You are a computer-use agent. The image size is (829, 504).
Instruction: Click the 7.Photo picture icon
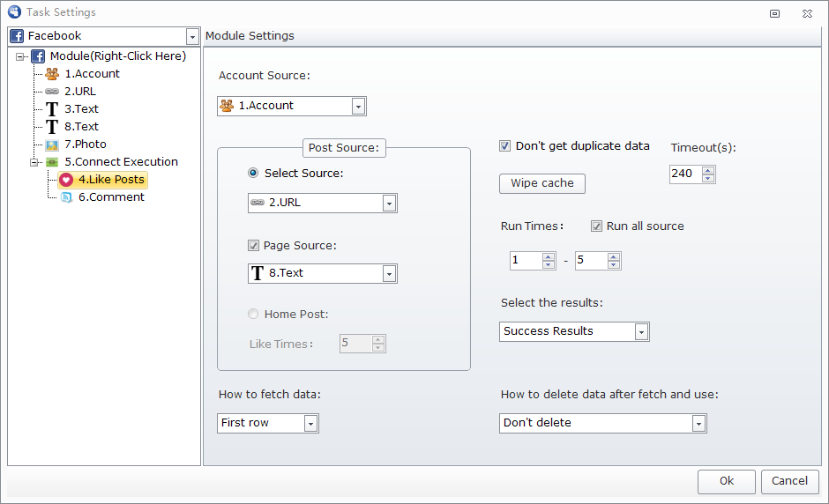pyautogui.click(x=52, y=145)
